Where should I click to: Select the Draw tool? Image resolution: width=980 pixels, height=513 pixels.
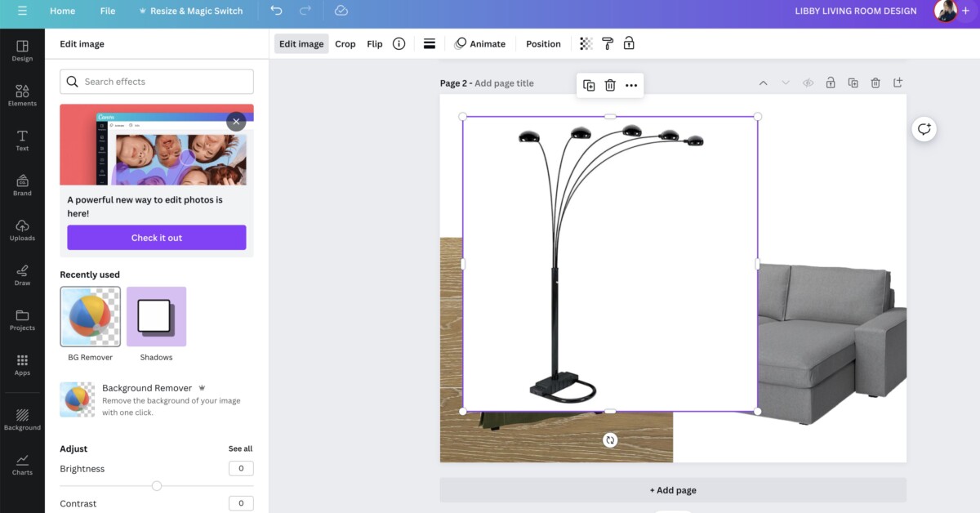22,275
